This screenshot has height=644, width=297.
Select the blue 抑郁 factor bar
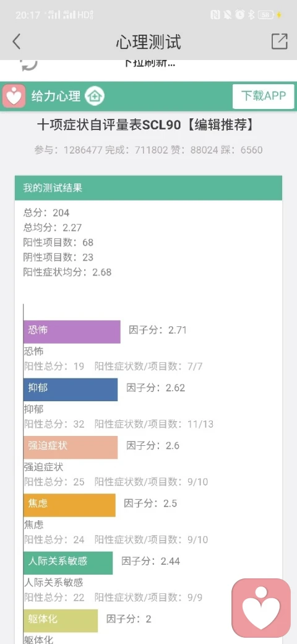coord(71,389)
